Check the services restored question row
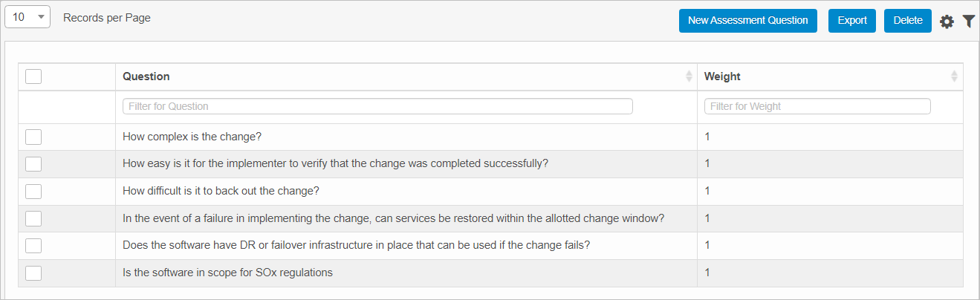980x300 pixels. pyautogui.click(x=33, y=218)
